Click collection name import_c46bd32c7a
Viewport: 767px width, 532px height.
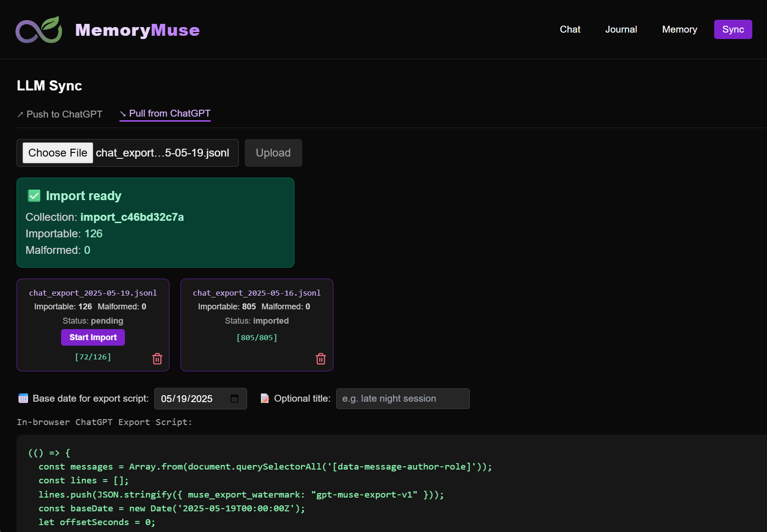[132, 217]
